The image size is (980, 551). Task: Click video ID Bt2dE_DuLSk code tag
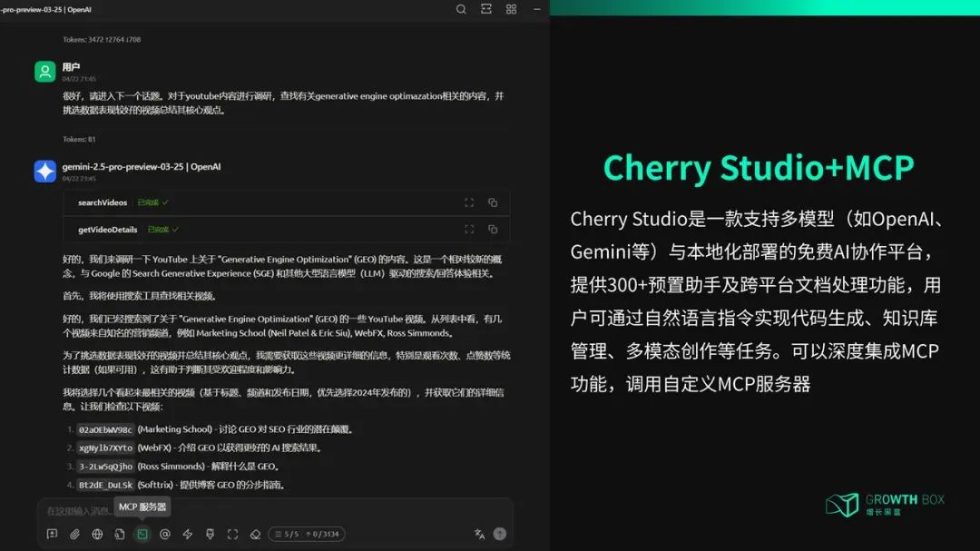click(x=105, y=485)
